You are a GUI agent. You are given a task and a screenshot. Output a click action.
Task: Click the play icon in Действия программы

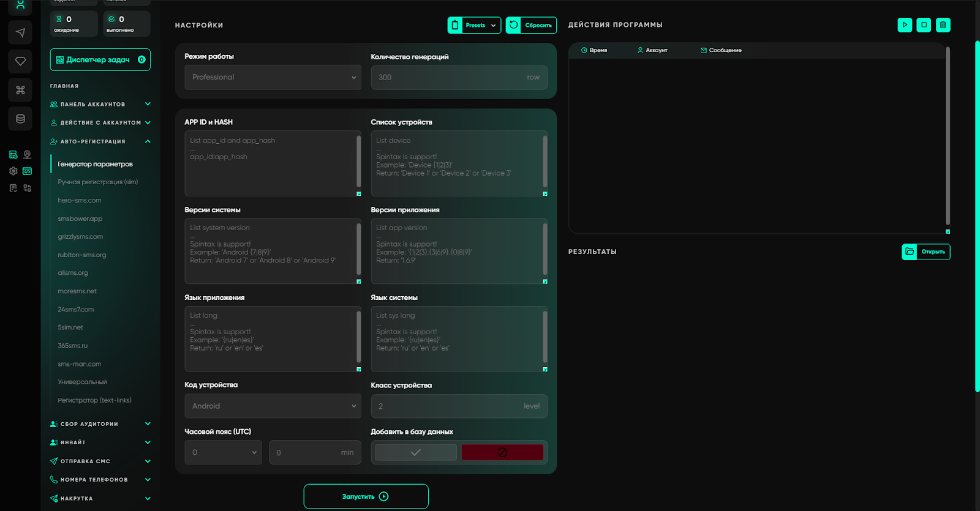[905, 25]
